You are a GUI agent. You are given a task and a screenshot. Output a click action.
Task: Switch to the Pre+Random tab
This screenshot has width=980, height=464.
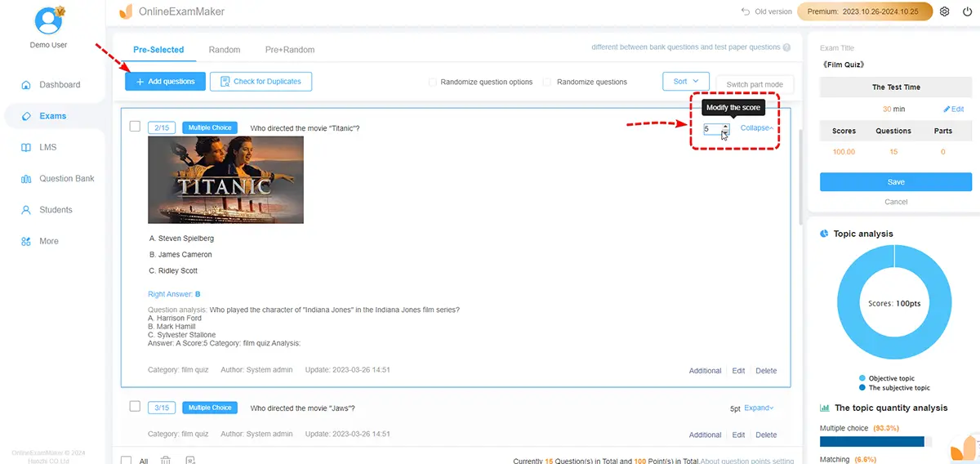point(289,50)
